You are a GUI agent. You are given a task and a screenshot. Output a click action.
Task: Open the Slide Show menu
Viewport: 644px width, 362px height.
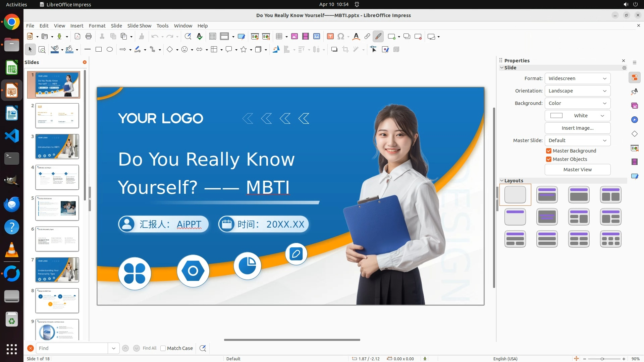(x=139, y=26)
